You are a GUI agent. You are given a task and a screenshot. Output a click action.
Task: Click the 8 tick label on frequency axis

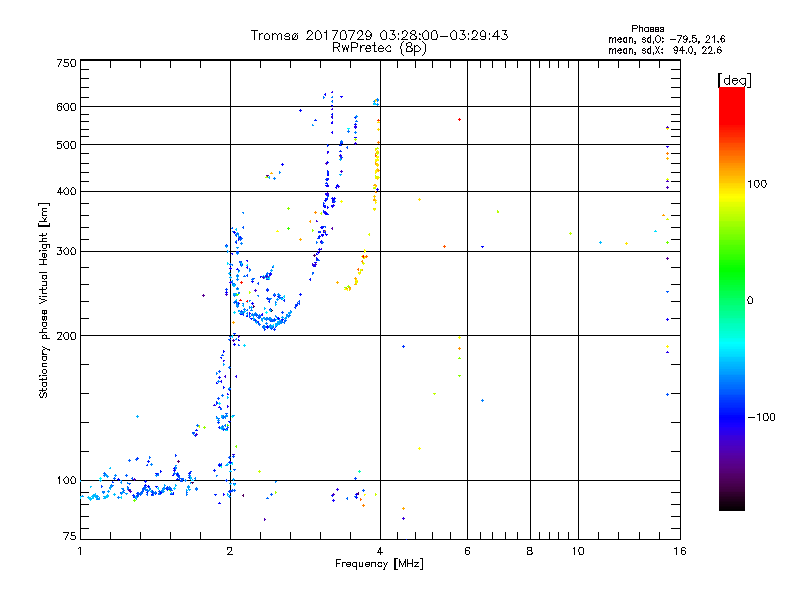tap(530, 551)
